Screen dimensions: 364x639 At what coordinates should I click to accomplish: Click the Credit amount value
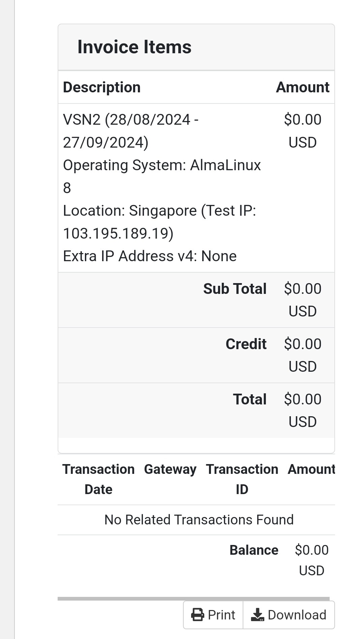pos(302,355)
